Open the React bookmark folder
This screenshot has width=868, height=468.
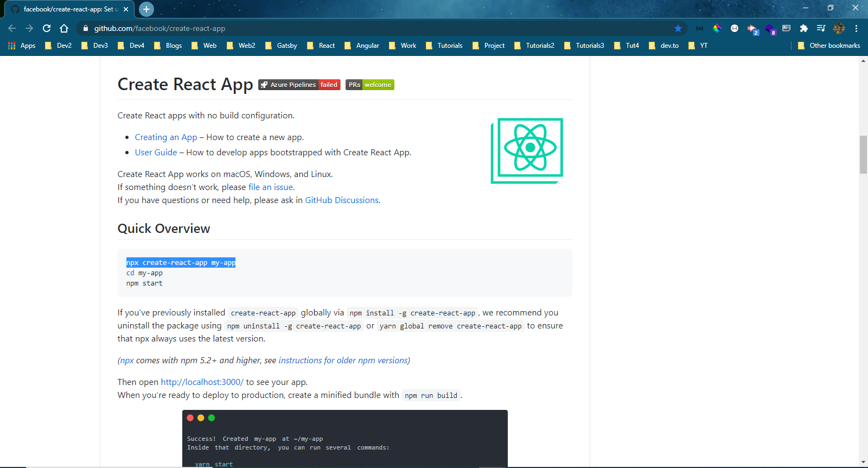pos(321,46)
